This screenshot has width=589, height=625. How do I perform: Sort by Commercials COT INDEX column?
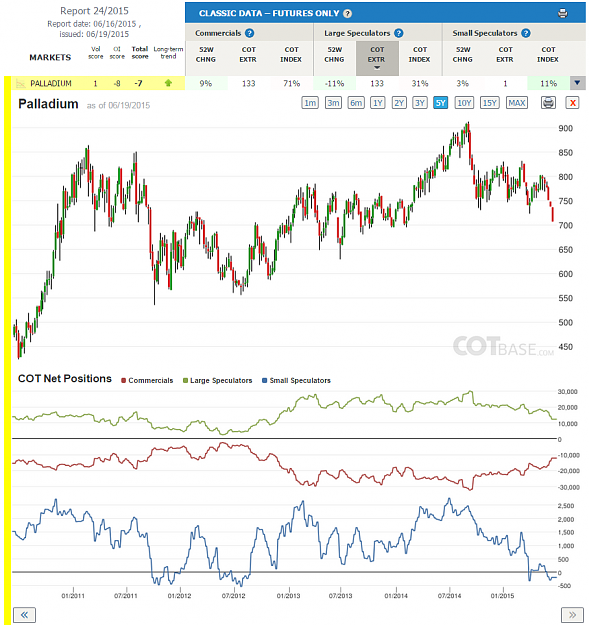[291, 55]
